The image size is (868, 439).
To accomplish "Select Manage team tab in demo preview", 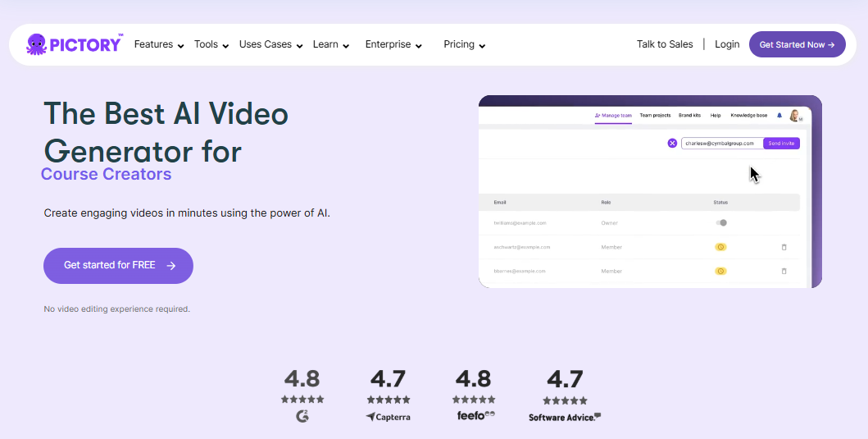I will pyautogui.click(x=613, y=116).
